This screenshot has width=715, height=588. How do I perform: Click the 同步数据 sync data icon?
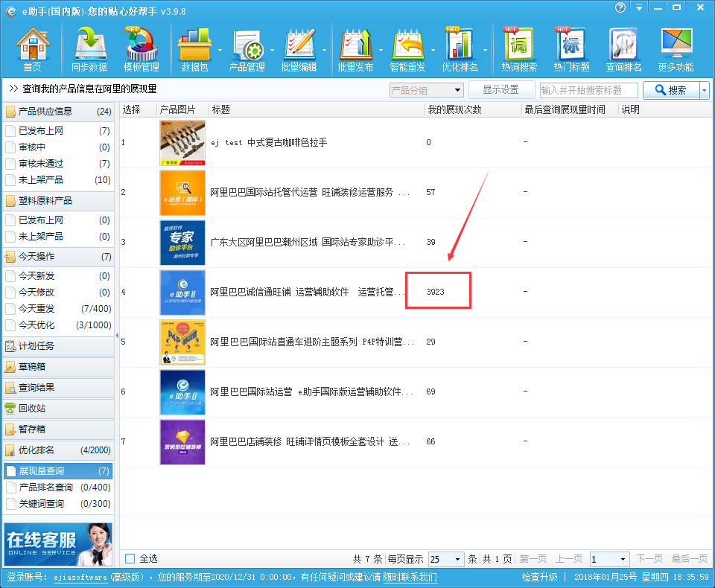coord(89,50)
